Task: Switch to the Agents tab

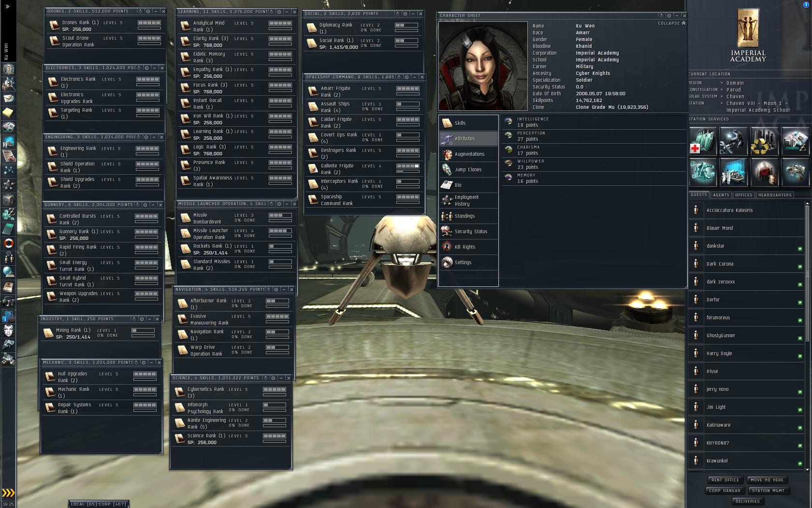Action: (721, 195)
